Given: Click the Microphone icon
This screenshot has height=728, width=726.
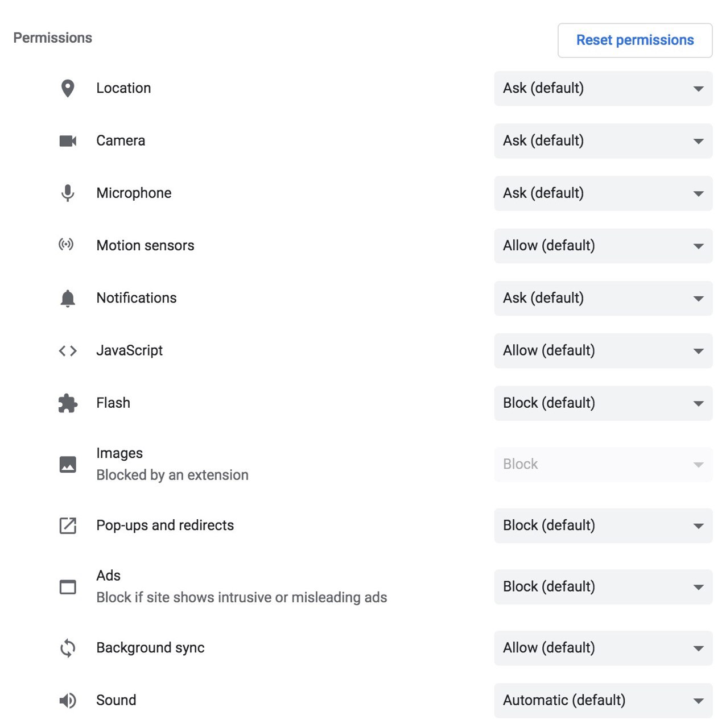Looking at the screenshot, I should coord(68,193).
